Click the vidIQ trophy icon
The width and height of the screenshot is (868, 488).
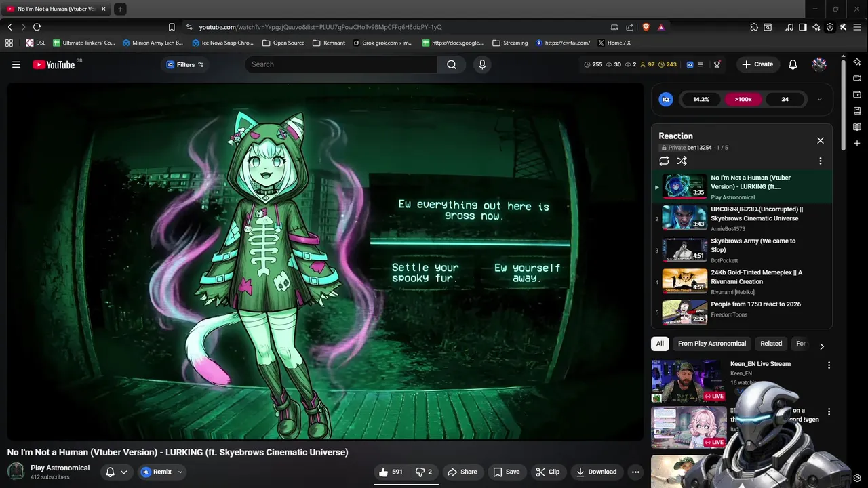pyautogui.click(x=717, y=64)
